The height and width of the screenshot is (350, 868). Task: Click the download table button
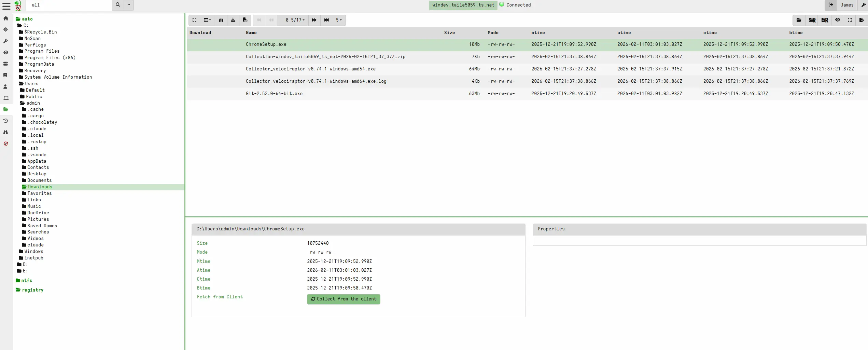tap(233, 20)
